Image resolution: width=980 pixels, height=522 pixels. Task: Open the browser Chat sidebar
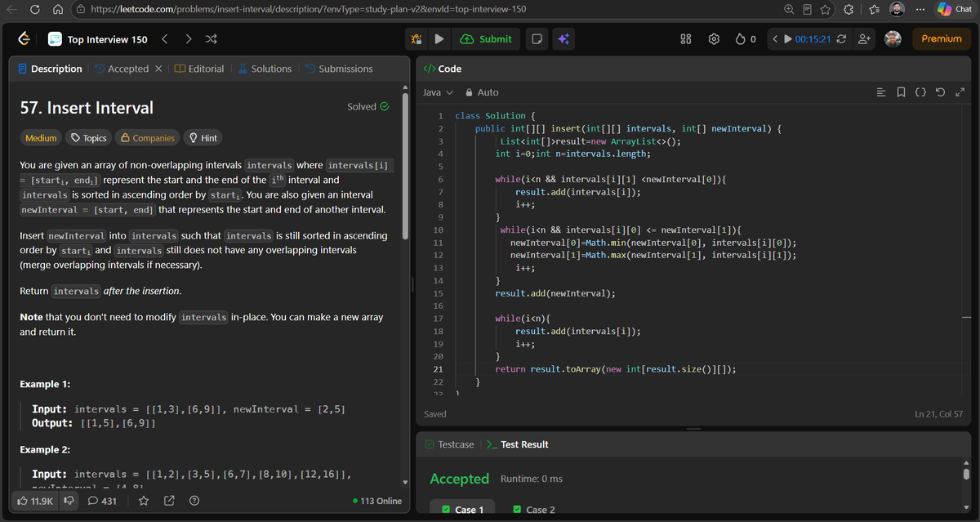955,9
